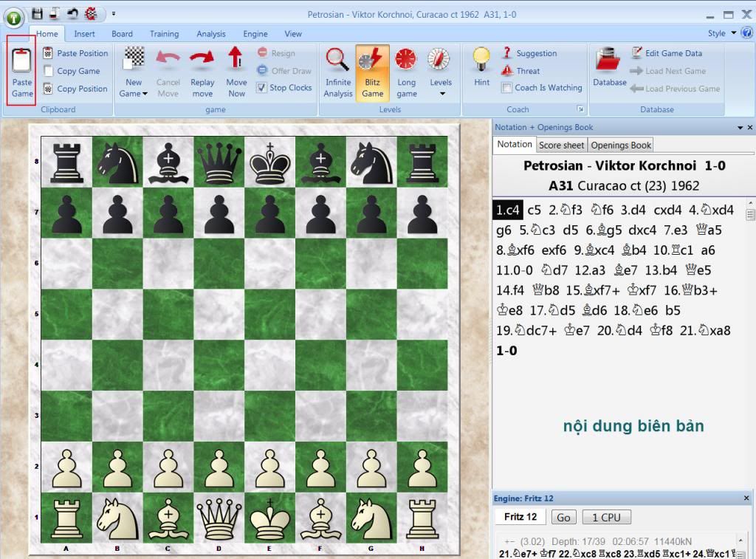Screen dimensions: 756x559
Task: Show the Threat warning
Action: 520,71
